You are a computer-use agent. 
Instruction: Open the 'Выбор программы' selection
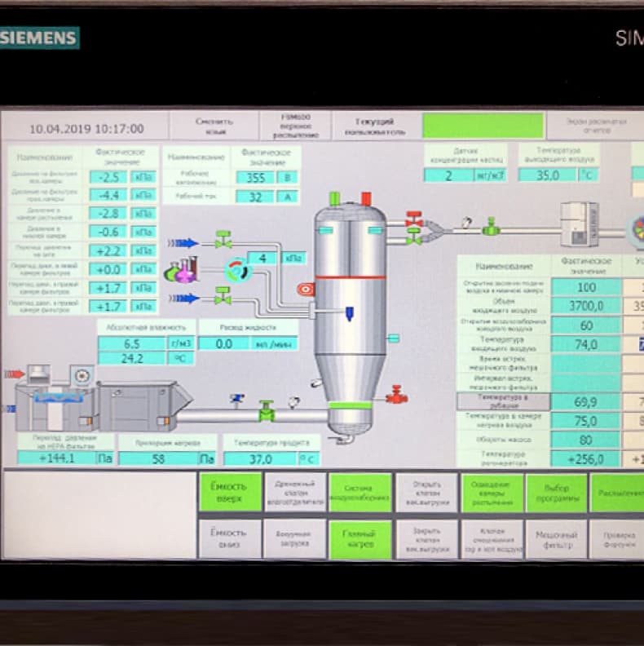point(556,493)
